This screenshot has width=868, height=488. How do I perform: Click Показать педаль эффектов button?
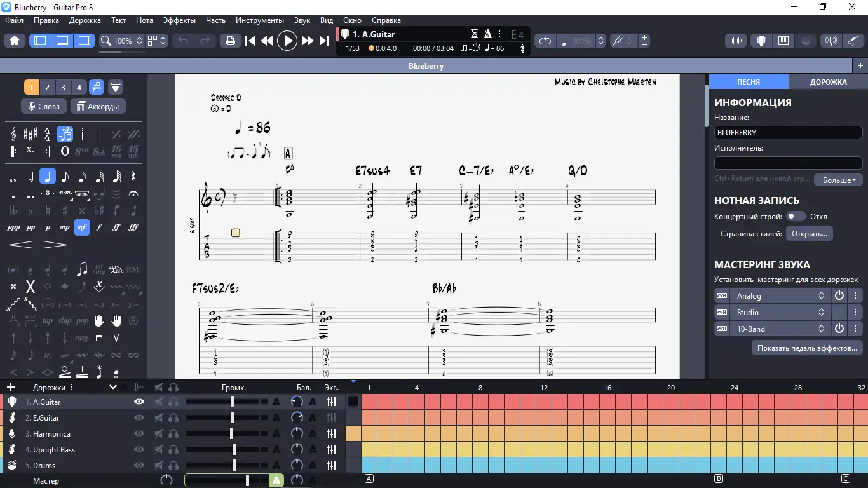coord(807,348)
